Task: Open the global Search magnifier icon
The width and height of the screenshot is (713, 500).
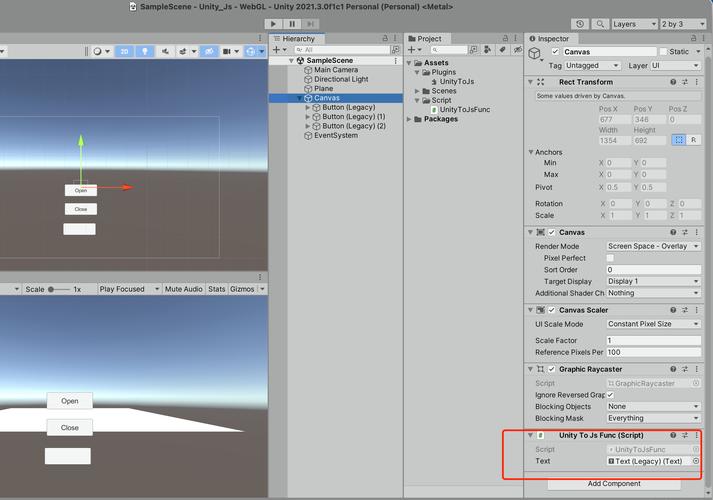Action: click(600, 24)
